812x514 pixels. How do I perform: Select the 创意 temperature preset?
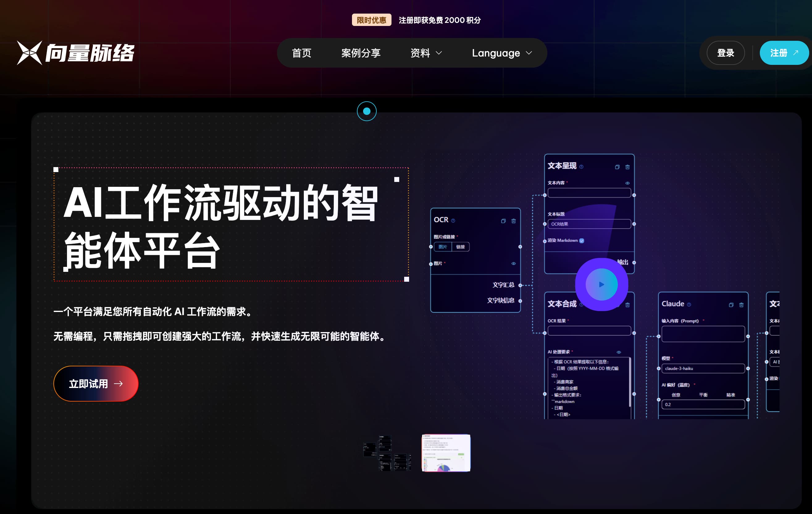[676, 394]
